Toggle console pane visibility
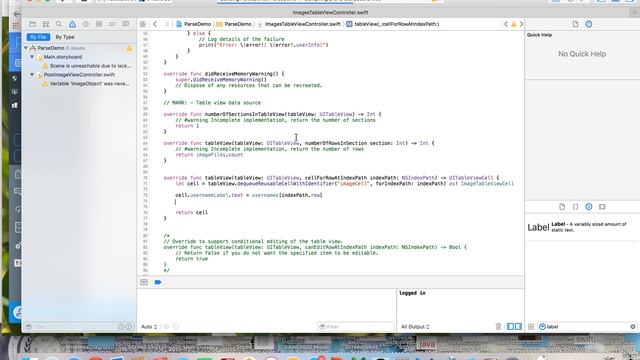Screen dimensions: 640x360 click(x=518, y=327)
